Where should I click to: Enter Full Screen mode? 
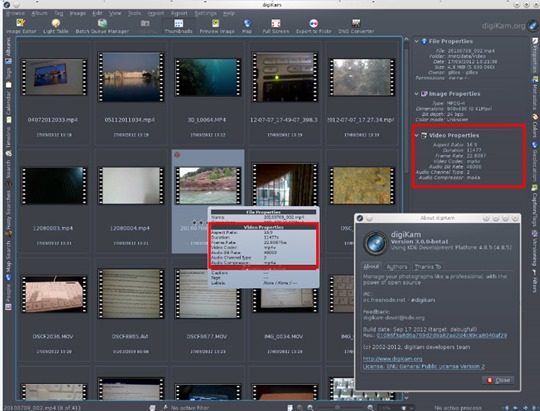pyautogui.click(x=276, y=27)
